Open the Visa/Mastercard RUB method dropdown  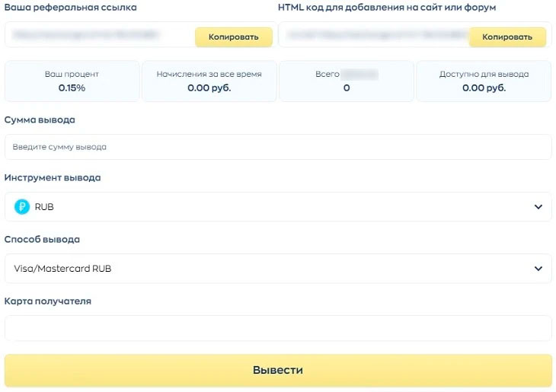coord(278,269)
